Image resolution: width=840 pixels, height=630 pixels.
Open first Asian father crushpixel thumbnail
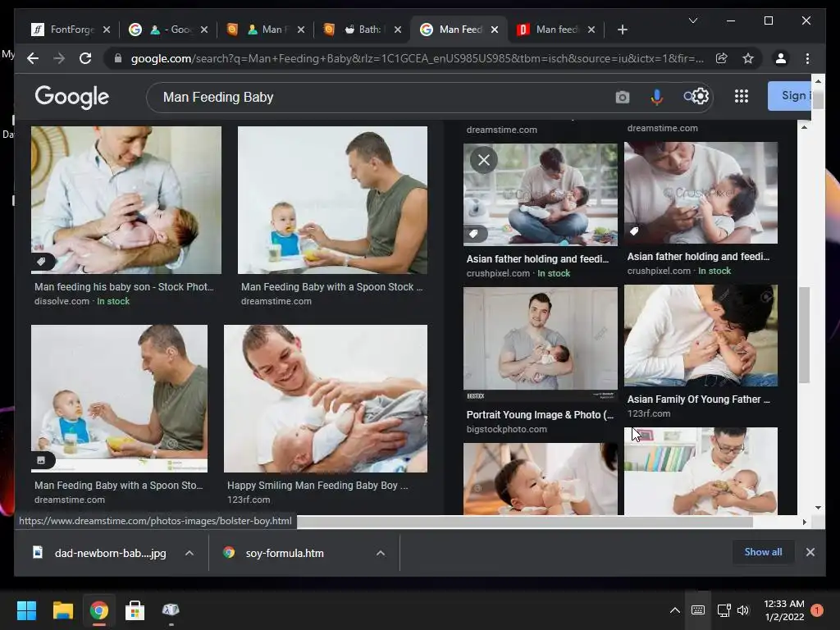(540, 194)
